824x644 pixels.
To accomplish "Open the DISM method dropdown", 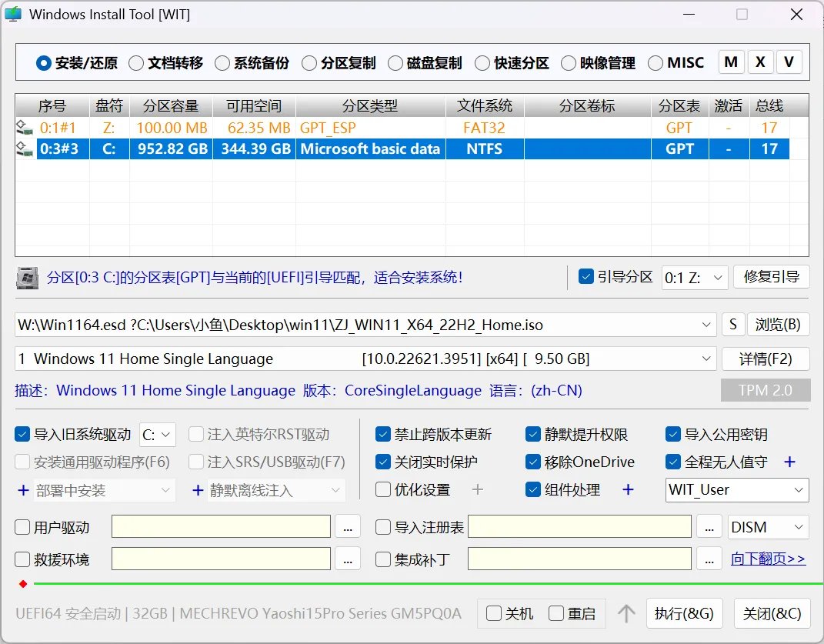I will (768, 527).
